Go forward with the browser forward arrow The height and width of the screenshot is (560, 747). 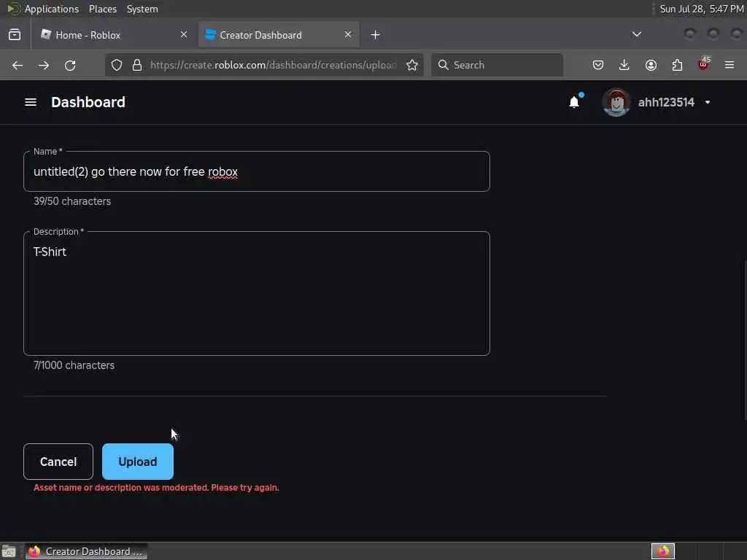click(x=44, y=65)
